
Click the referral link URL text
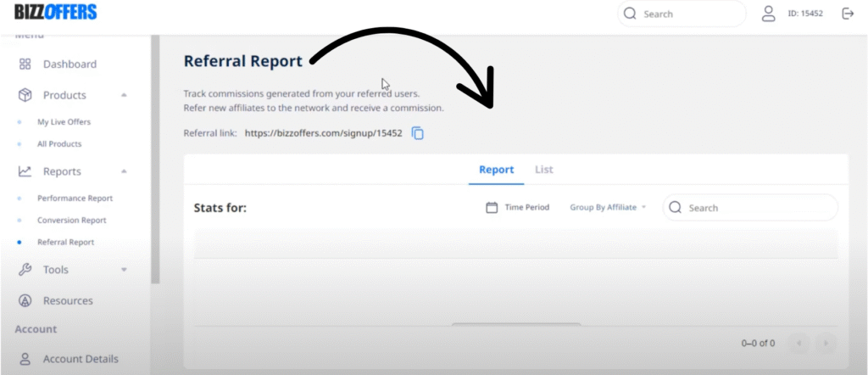[x=323, y=133]
